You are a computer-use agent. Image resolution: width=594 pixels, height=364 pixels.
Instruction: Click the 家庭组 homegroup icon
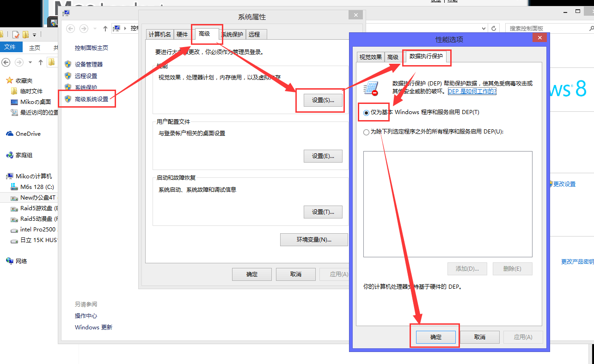pos(10,155)
